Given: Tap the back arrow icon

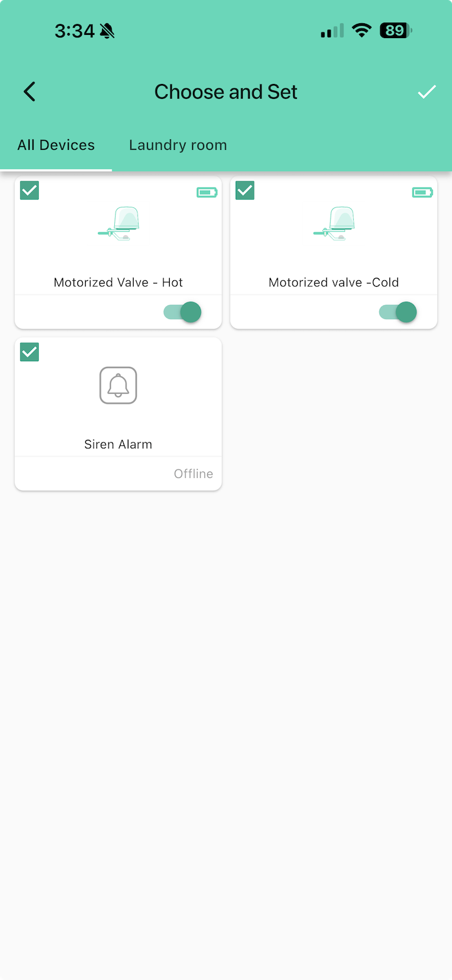Looking at the screenshot, I should tap(30, 92).
